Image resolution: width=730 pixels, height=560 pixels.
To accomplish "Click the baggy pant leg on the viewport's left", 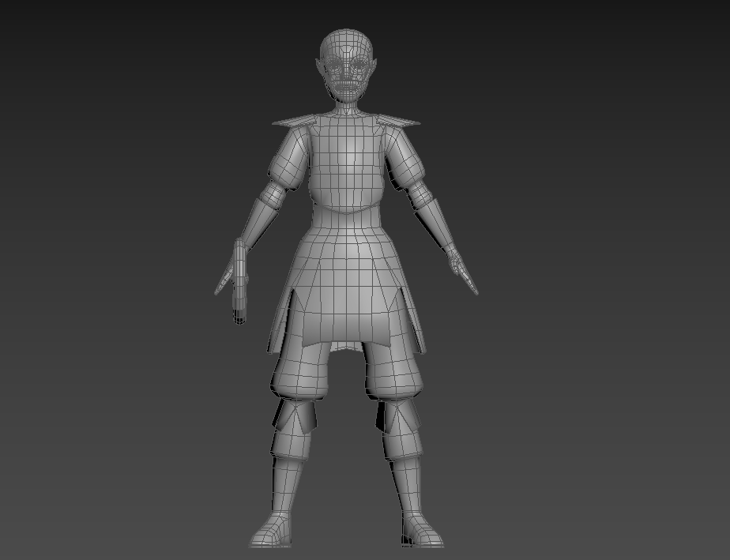I will (304, 370).
